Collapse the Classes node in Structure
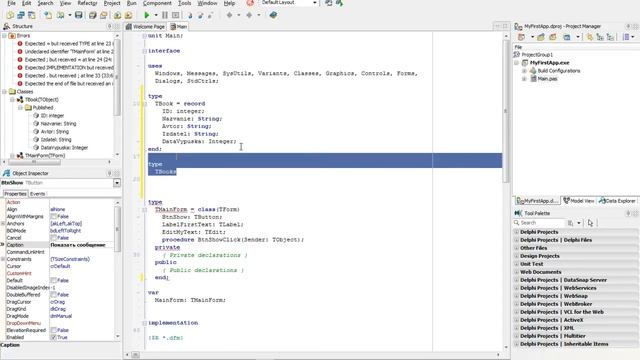Viewport: 640px width, 360px height. tap(4, 92)
